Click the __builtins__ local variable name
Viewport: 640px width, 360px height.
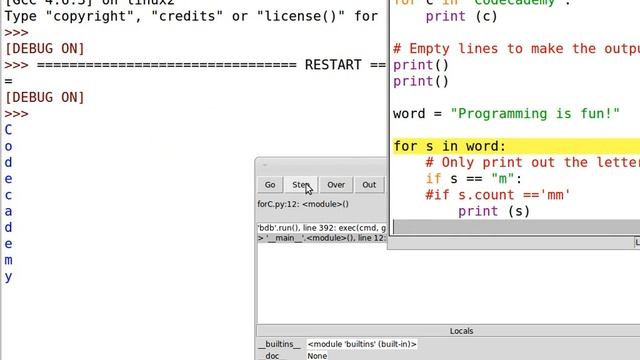tap(281, 344)
